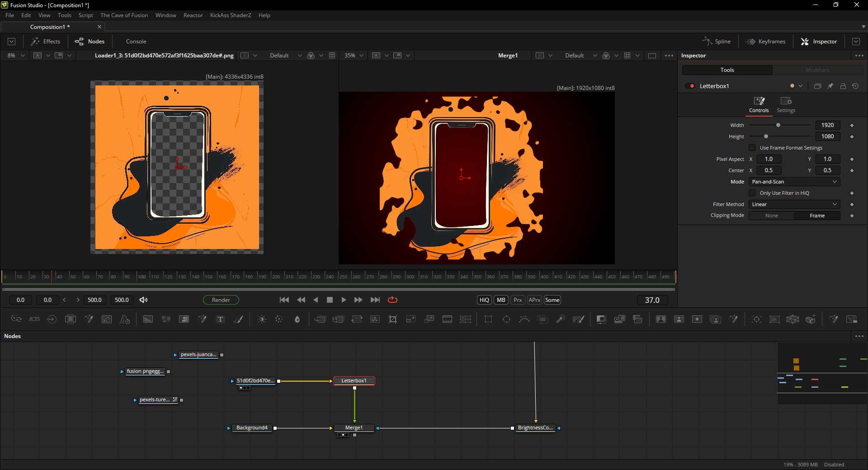Set Clipping Mode to None
This screenshot has height=470, width=868.
coord(772,216)
